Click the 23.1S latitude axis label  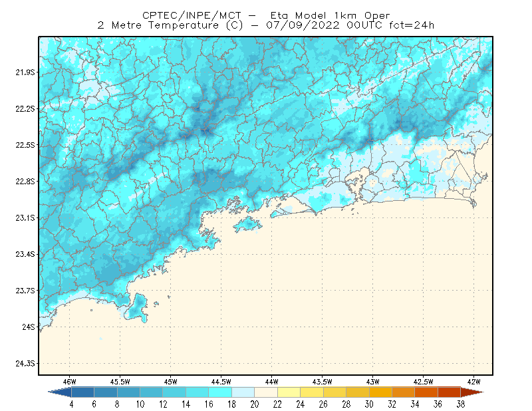point(25,218)
